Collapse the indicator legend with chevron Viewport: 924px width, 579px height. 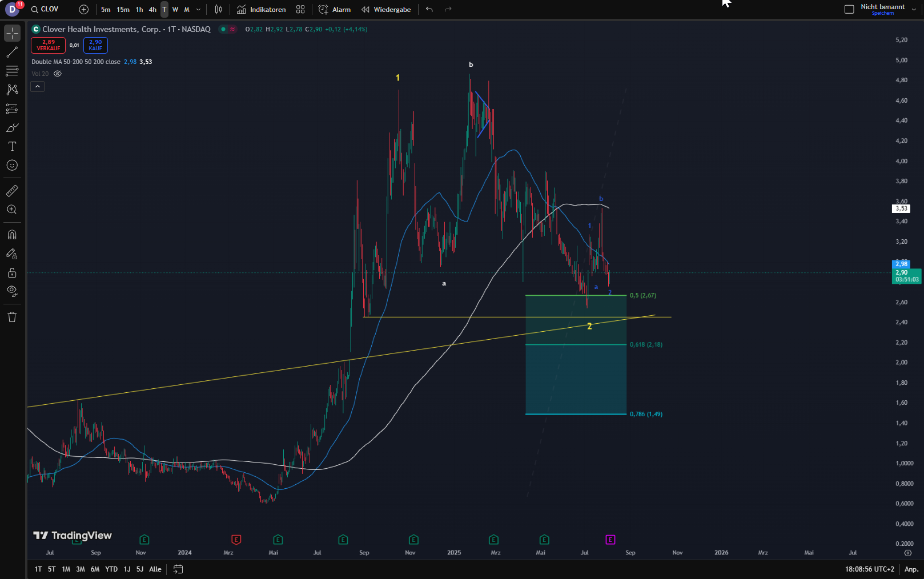37,86
